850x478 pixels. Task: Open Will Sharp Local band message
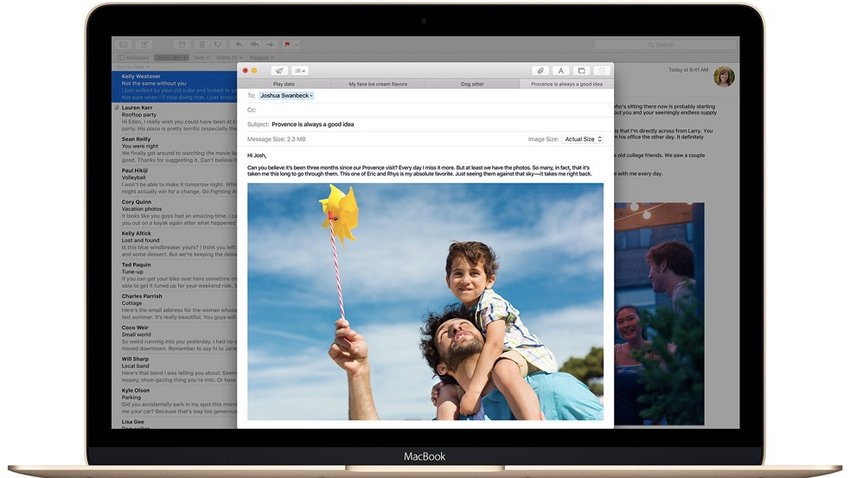(175, 370)
